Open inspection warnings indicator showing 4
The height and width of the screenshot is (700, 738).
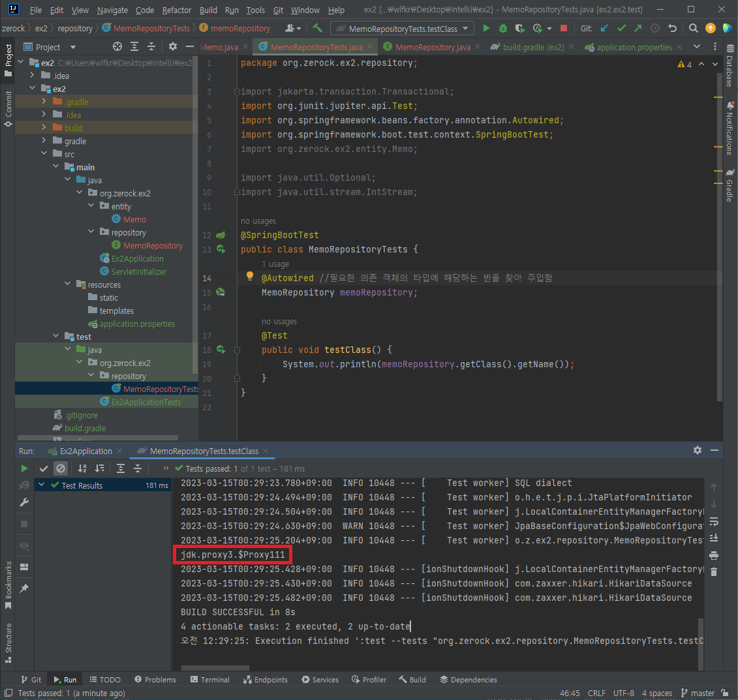coord(684,64)
